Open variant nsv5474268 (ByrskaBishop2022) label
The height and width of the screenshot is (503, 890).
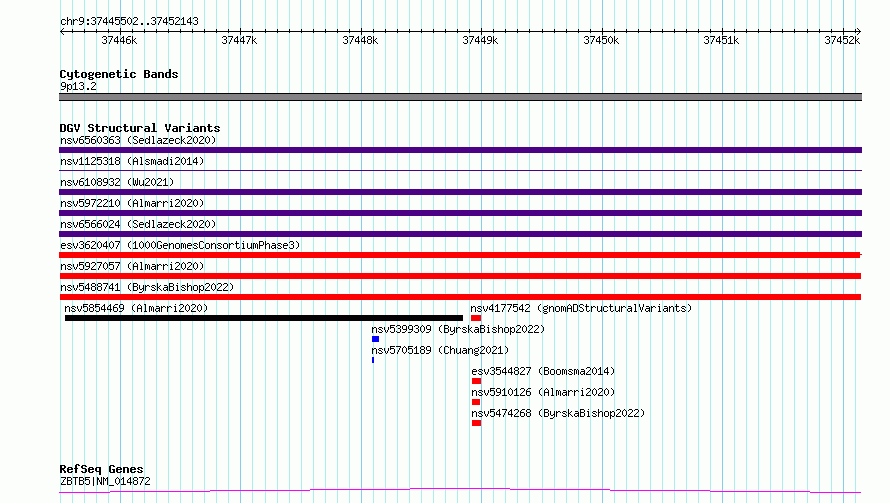[x=559, y=413]
